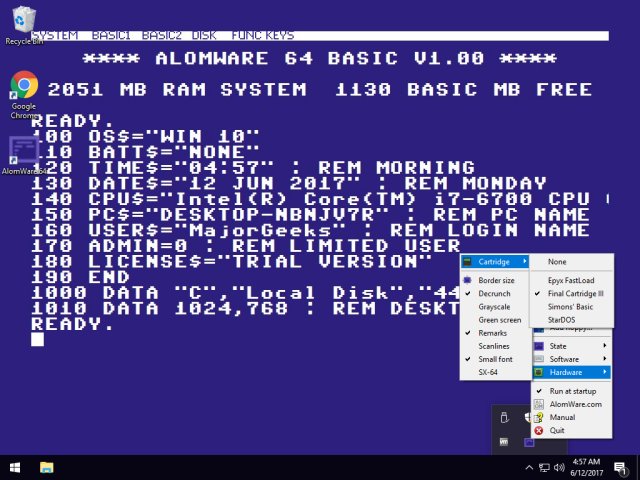Open the Action Center notification icon
Image resolution: width=640 pixels, height=480 pixels.
pos(621,468)
